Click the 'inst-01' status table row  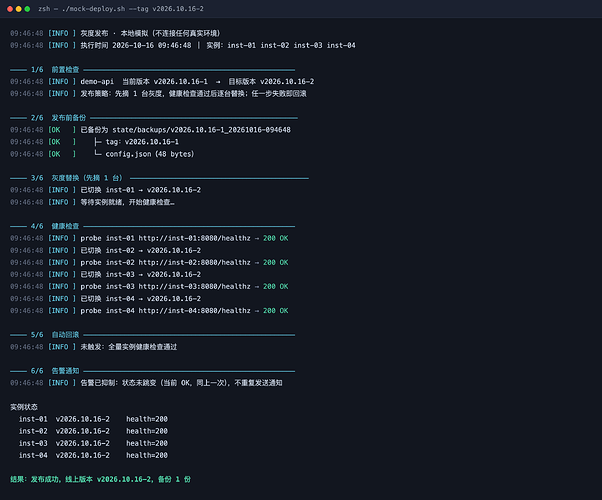pos(93,419)
